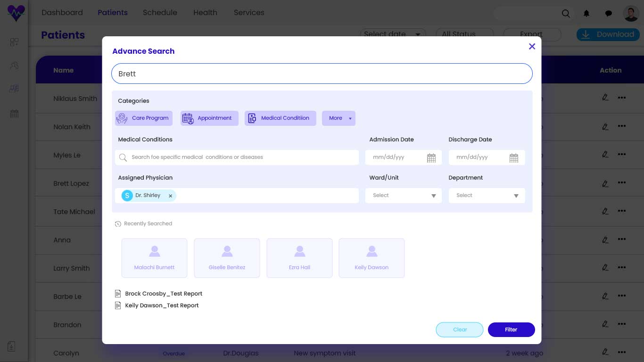Screen dimensions: 644x362
Task: Open the calendar picker for Discharge Date
Action: [514, 157]
